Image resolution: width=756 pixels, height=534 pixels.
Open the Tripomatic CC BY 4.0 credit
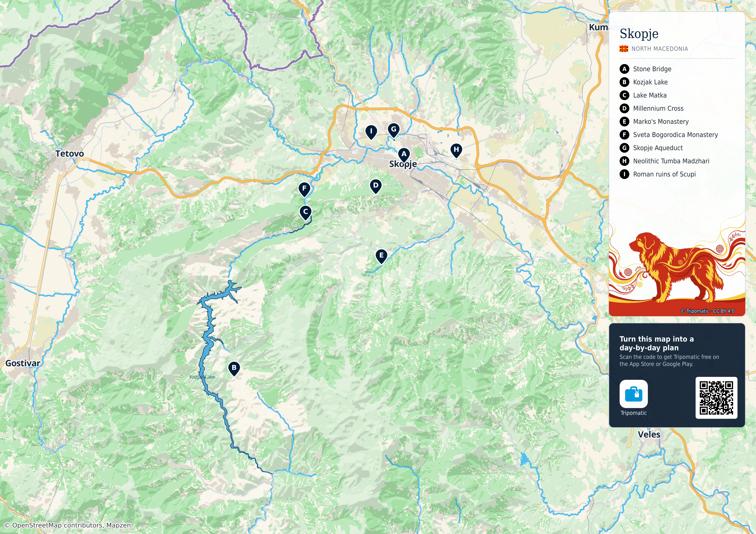coord(708,311)
